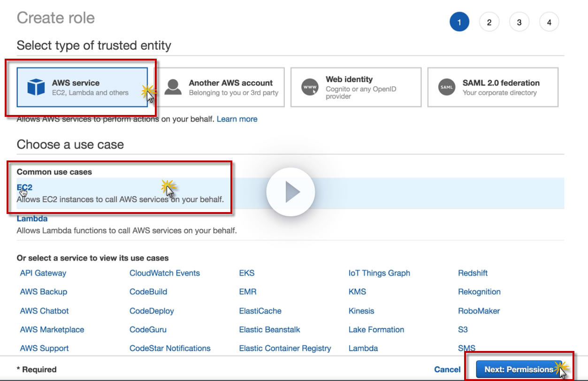The height and width of the screenshot is (381, 588).
Task: Select the AWS Support service
Action: [x=45, y=349]
